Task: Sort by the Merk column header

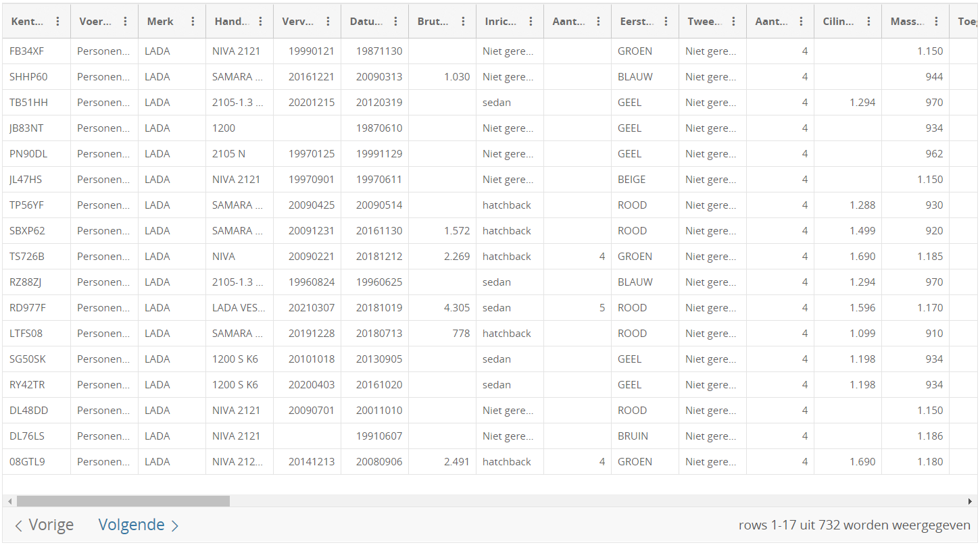Action: [x=160, y=22]
